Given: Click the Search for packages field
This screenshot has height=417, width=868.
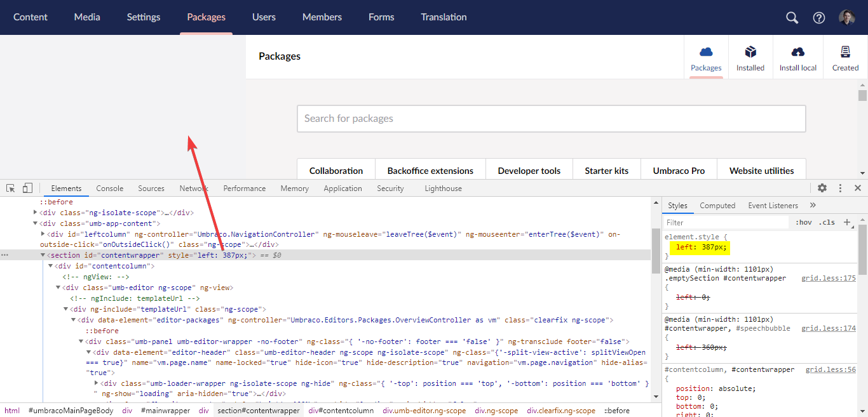Looking at the screenshot, I should (551, 119).
